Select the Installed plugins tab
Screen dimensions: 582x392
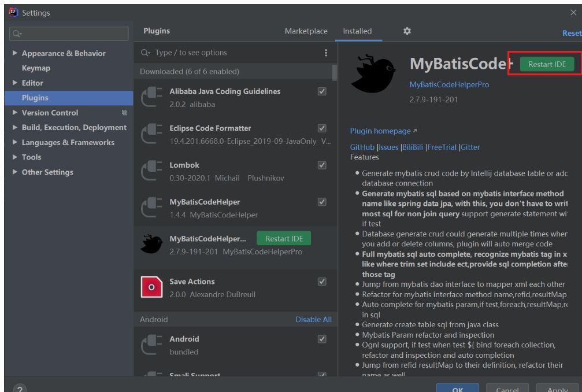tap(357, 31)
